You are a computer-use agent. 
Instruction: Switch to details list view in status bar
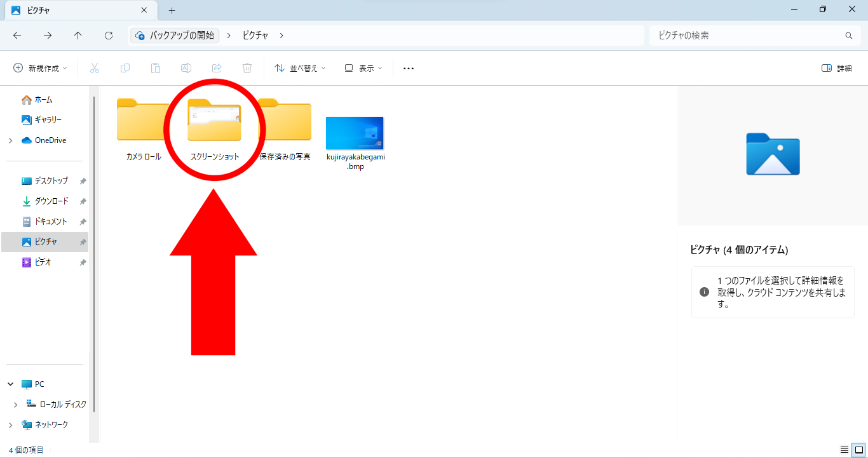[844, 450]
